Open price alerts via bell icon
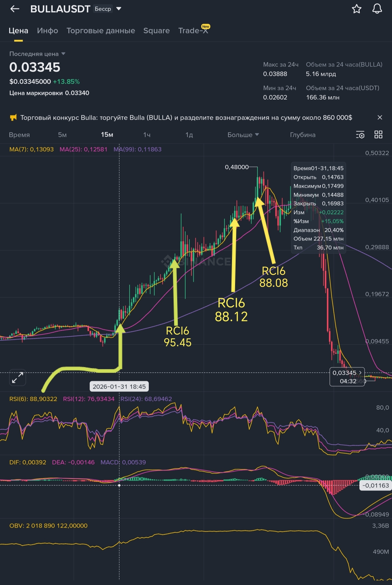 [377, 9]
